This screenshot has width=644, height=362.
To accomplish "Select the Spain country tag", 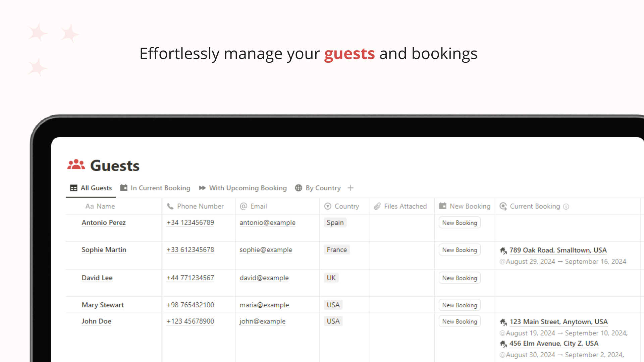I will pos(335,223).
